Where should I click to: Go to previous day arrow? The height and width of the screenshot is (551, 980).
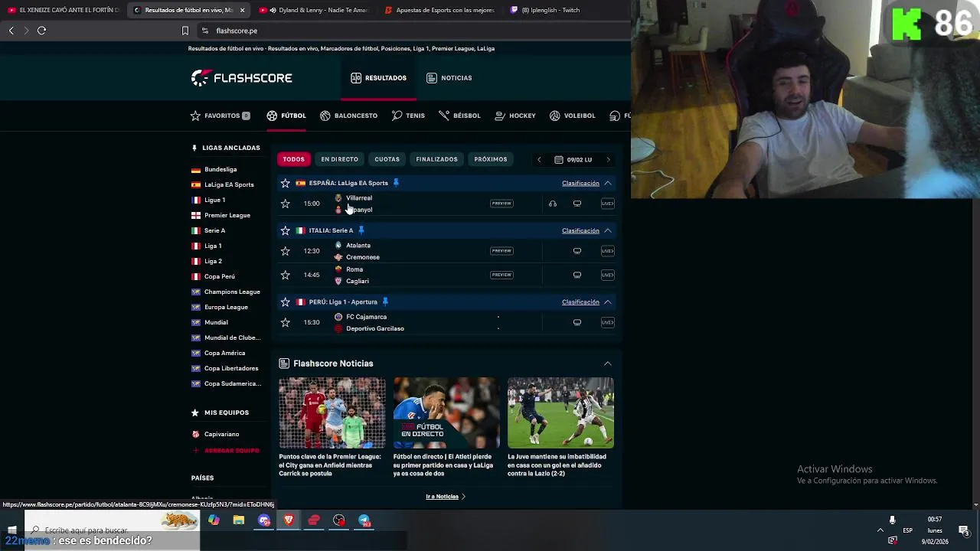click(x=539, y=159)
